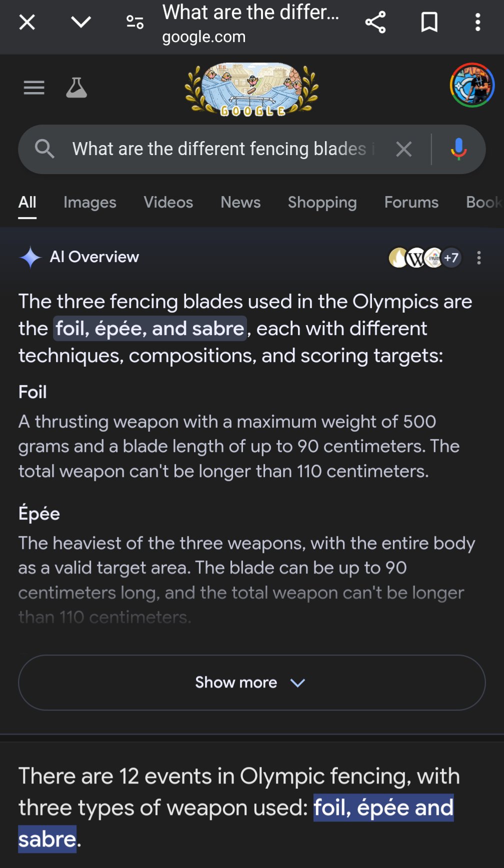Switch to the Images tab
Screen dimensions: 504x868
(x=90, y=203)
